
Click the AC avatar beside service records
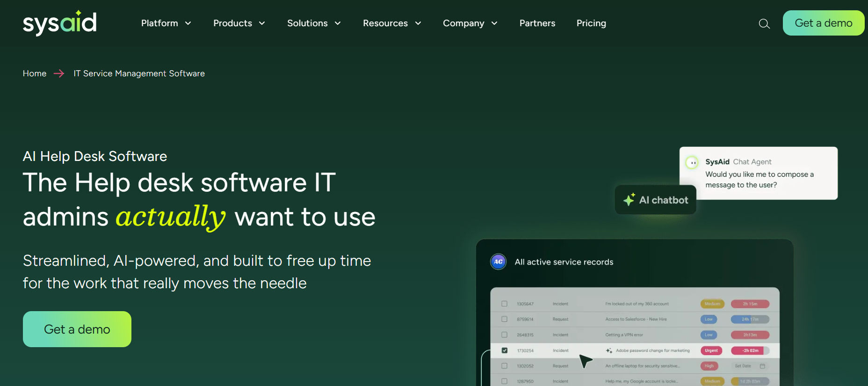point(499,262)
